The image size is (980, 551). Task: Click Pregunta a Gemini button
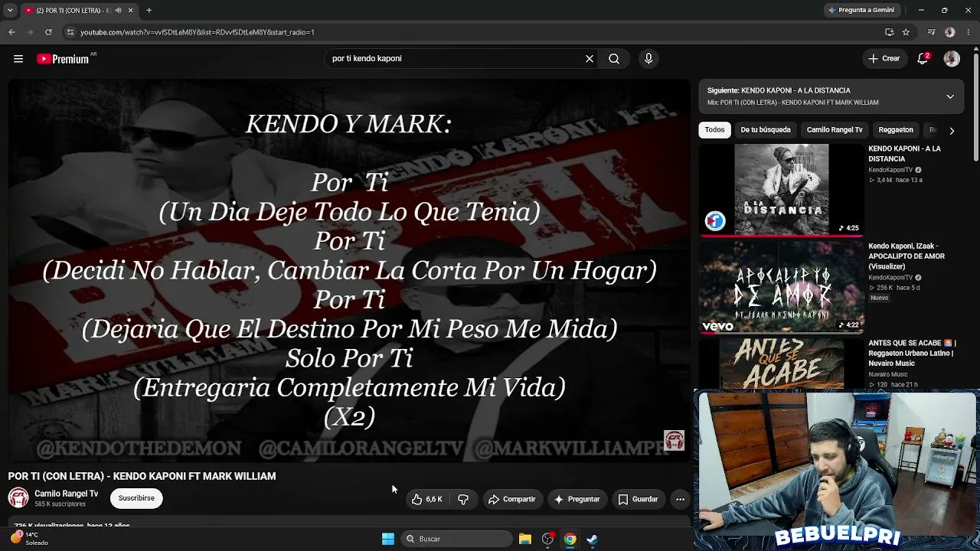point(861,10)
